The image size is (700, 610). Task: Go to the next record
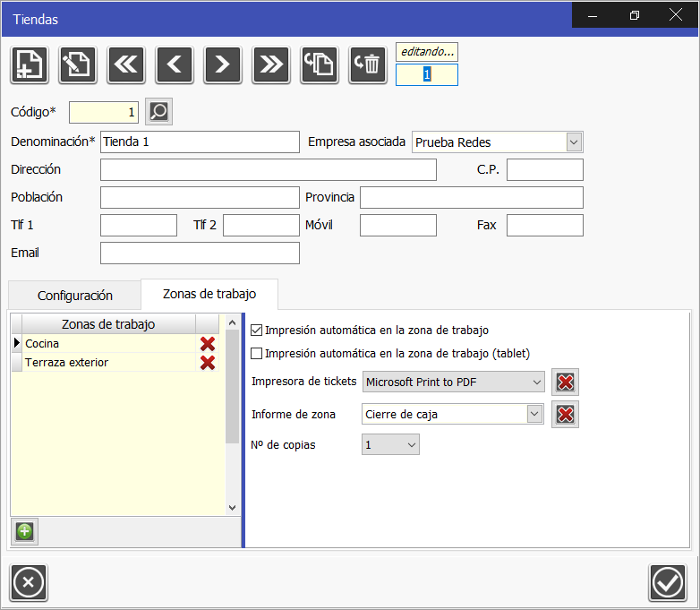pos(223,64)
